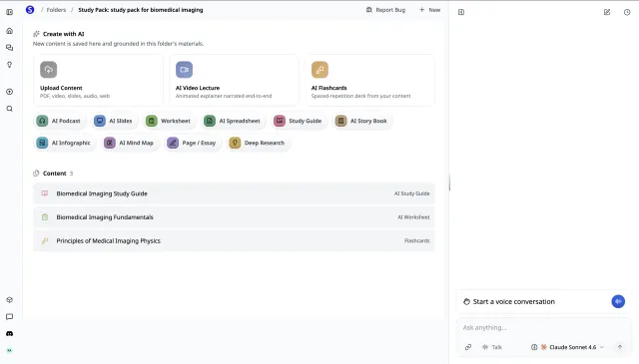The width and height of the screenshot is (639, 364).
Task: Click the worksheet icon beside Biomedical Imaging Fundamentals
Action: pos(45,217)
